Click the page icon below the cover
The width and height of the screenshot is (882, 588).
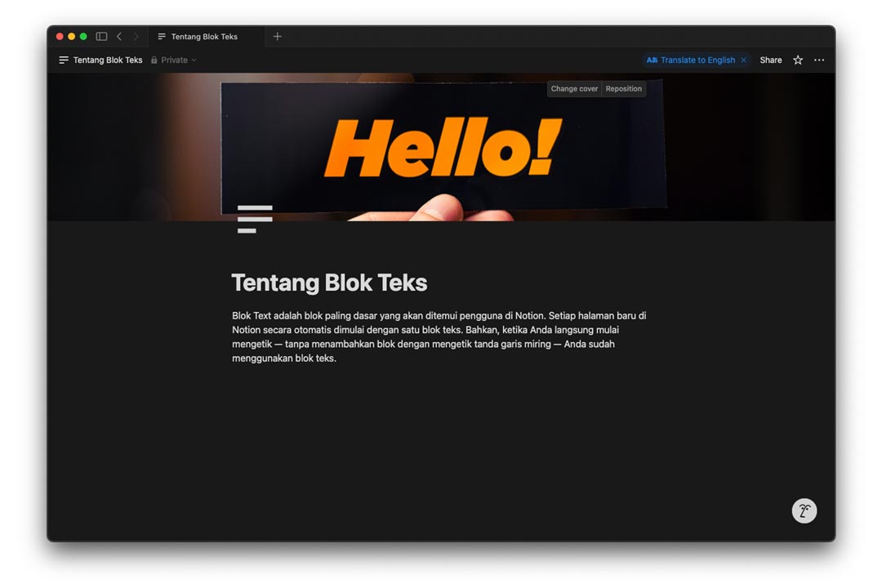coord(254,219)
